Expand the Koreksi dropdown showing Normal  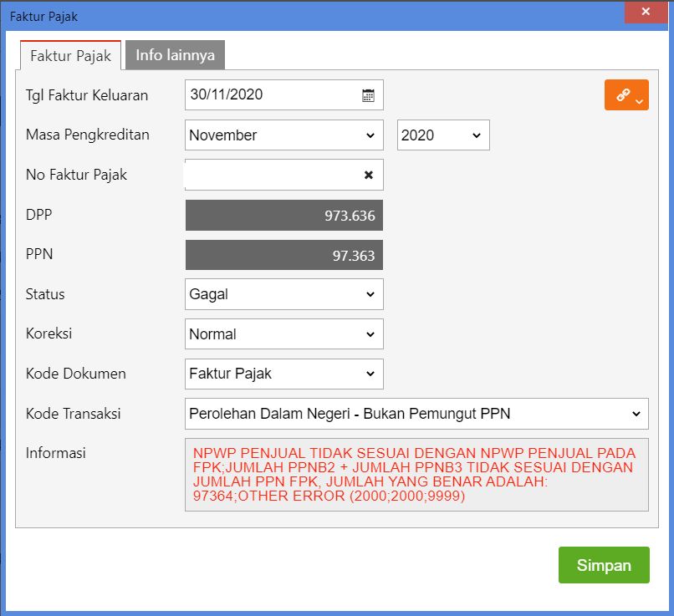[284, 334]
